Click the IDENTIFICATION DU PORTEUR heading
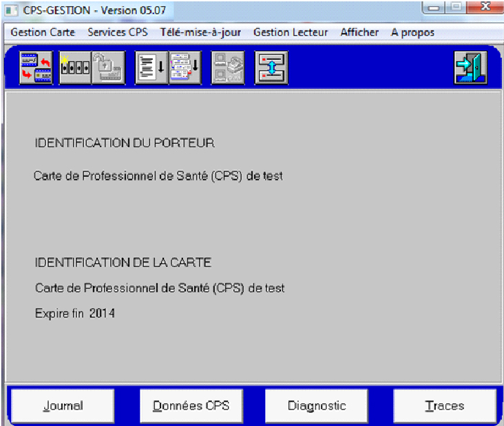Image resolution: width=504 pixels, height=426 pixels. click(x=125, y=143)
